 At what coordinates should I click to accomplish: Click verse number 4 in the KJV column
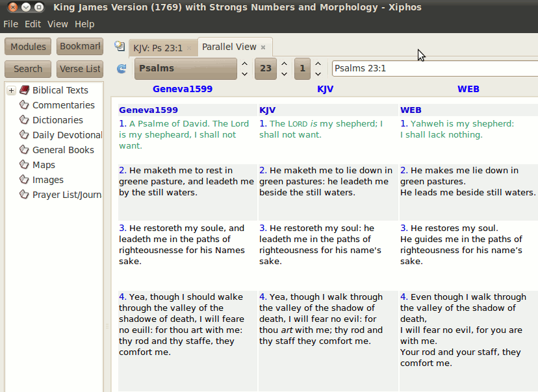(263, 297)
